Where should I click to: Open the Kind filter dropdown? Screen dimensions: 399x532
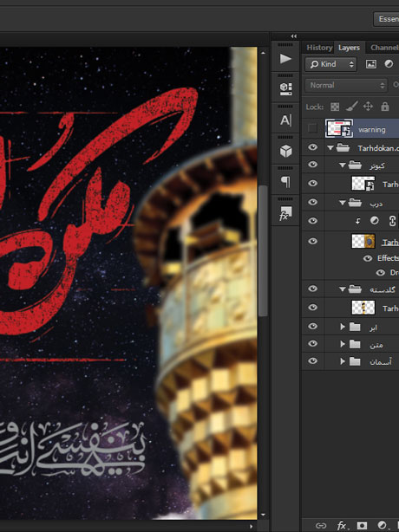[330, 64]
